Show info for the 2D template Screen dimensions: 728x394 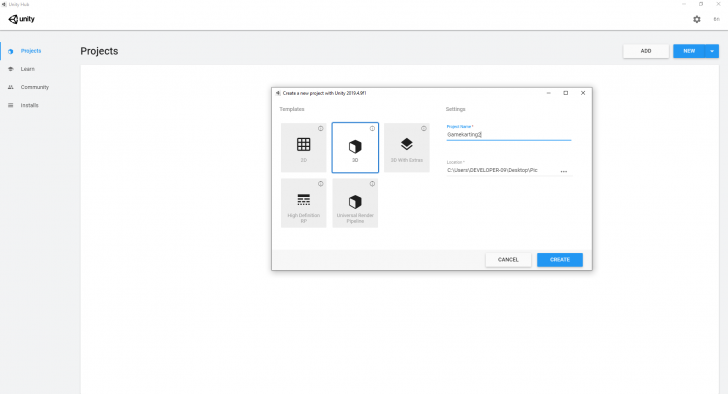(320, 129)
